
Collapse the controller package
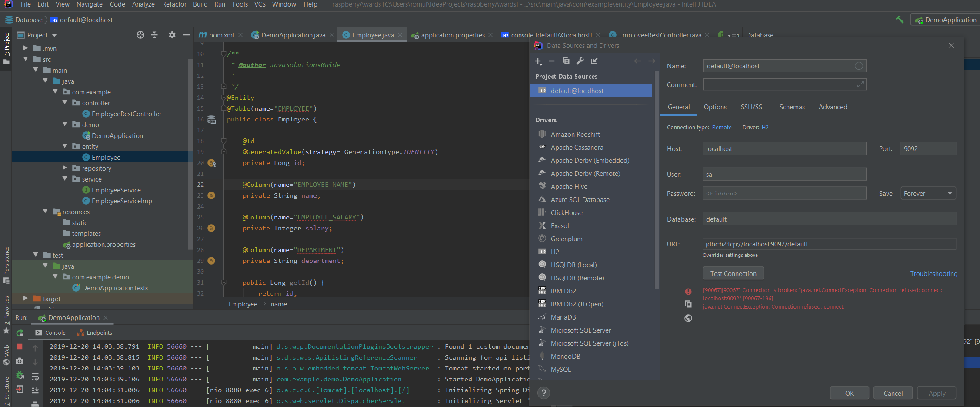click(65, 102)
